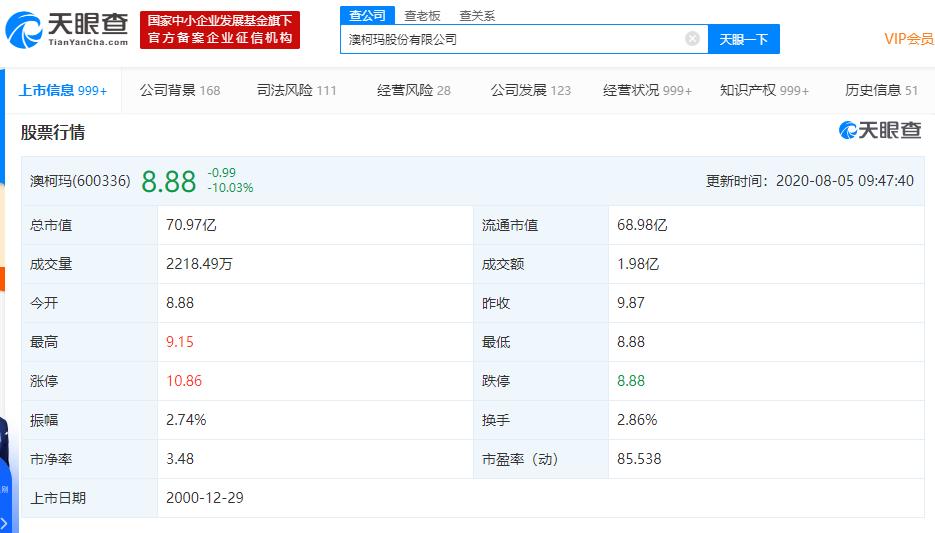Click the 流通市值 label cell
The width and height of the screenshot is (935, 533).
[541, 225]
